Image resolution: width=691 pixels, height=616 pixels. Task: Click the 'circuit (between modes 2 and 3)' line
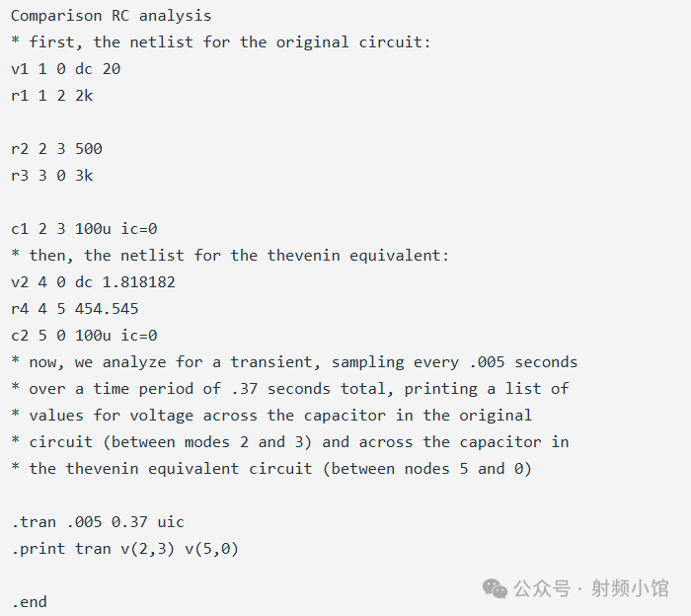tap(289, 442)
